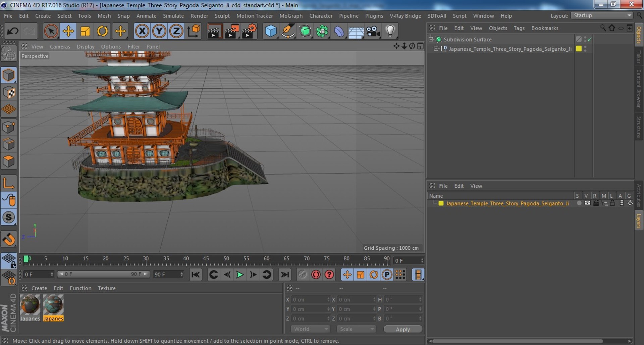Activate the Move tool in the top toolbar
Viewport: 644px width, 345px height.
click(68, 31)
